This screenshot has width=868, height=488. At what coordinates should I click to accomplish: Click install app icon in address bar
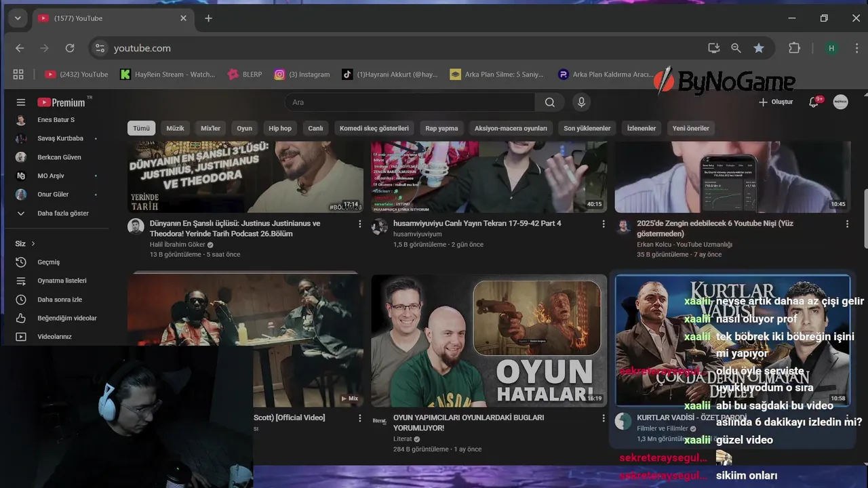click(713, 48)
